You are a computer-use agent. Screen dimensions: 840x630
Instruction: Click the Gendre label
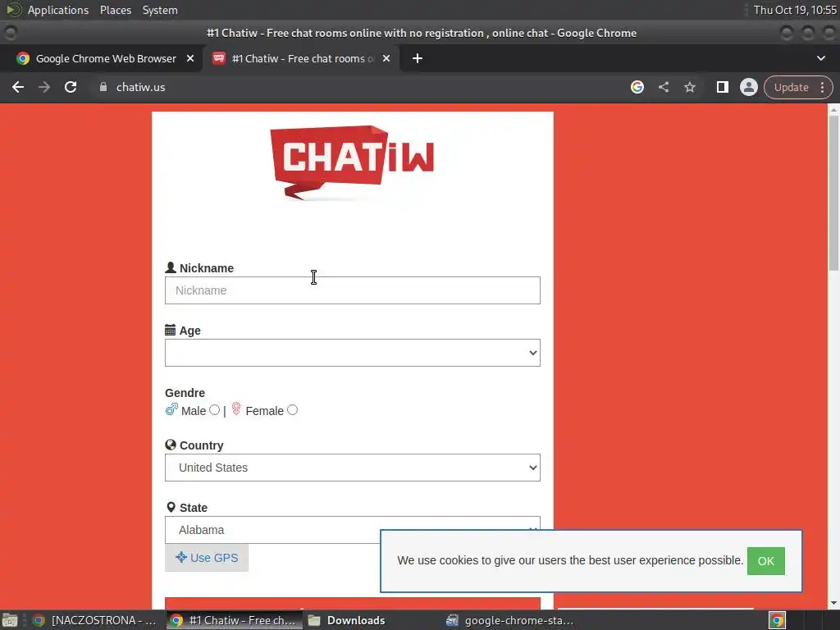coord(185,393)
